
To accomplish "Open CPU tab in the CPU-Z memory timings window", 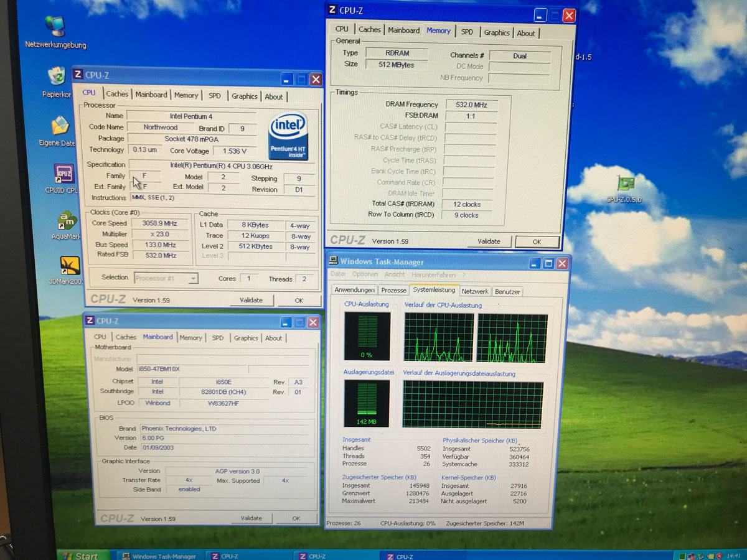I will point(342,29).
